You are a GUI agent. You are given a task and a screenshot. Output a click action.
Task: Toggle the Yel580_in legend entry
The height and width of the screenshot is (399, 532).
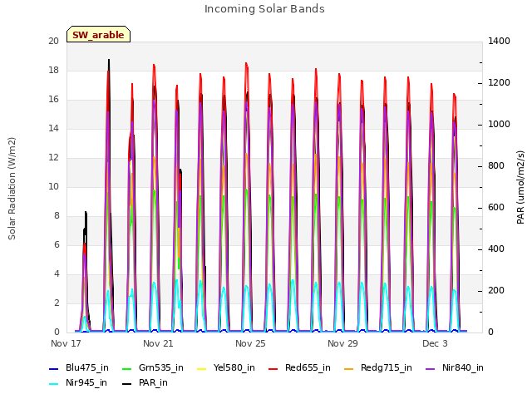(x=226, y=367)
